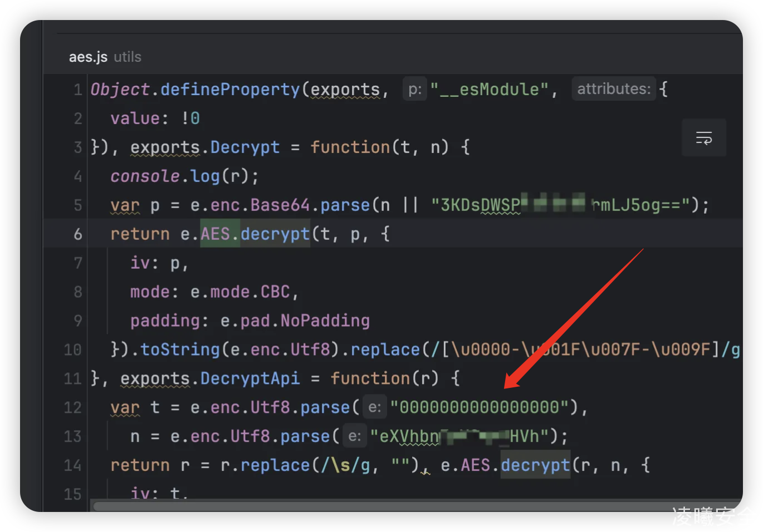This screenshot has height=532, width=763.
Task: Click the "p:" parameter hint on line 1
Action: (x=415, y=90)
